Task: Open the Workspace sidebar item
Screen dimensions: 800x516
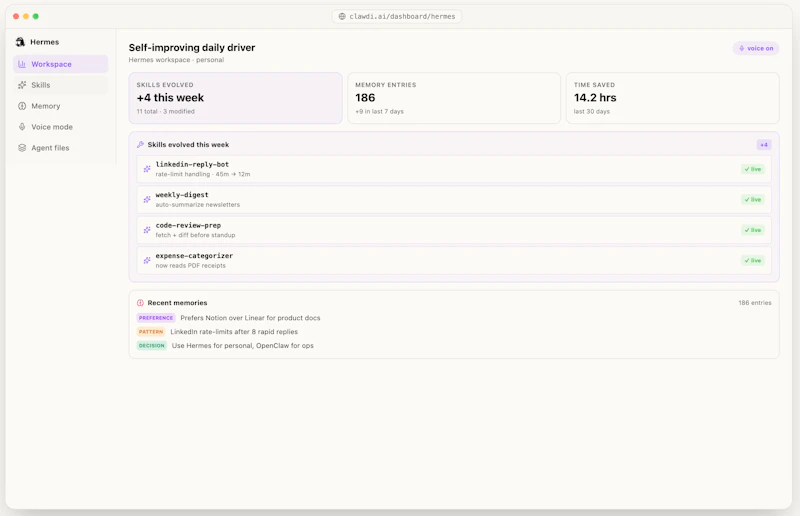Action: 61,64
